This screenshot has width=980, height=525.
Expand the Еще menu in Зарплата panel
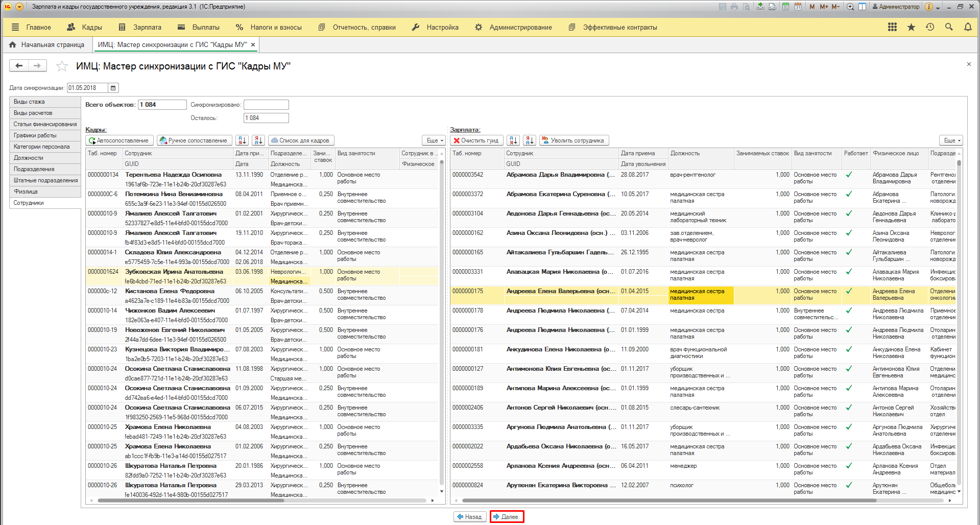(x=952, y=140)
